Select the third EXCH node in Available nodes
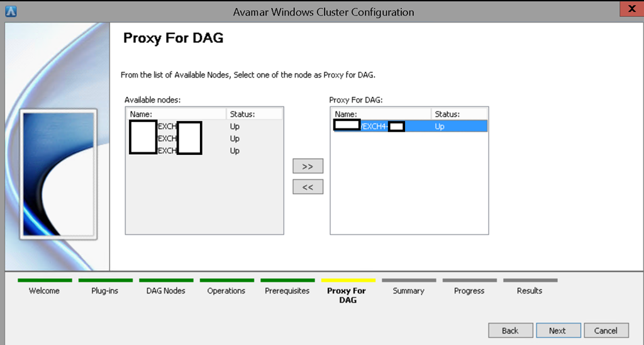The height and width of the screenshot is (345, 644). pyautogui.click(x=204, y=151)
